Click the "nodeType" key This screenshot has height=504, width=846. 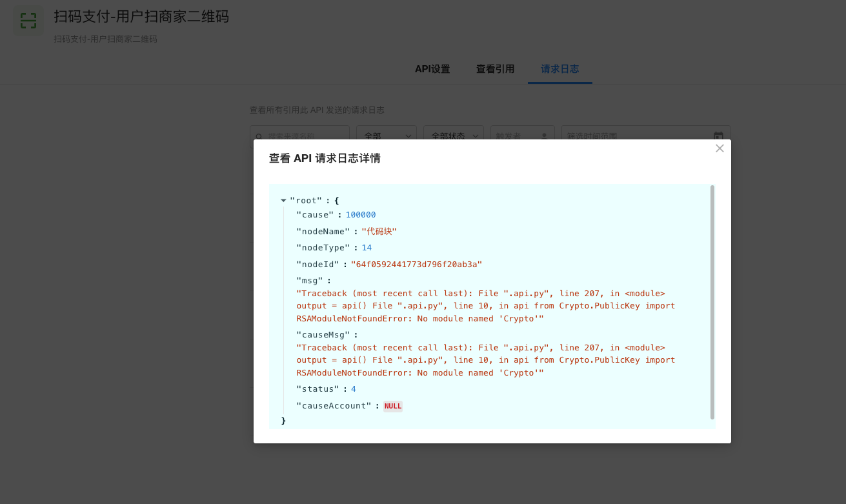(x=323, y=248)
